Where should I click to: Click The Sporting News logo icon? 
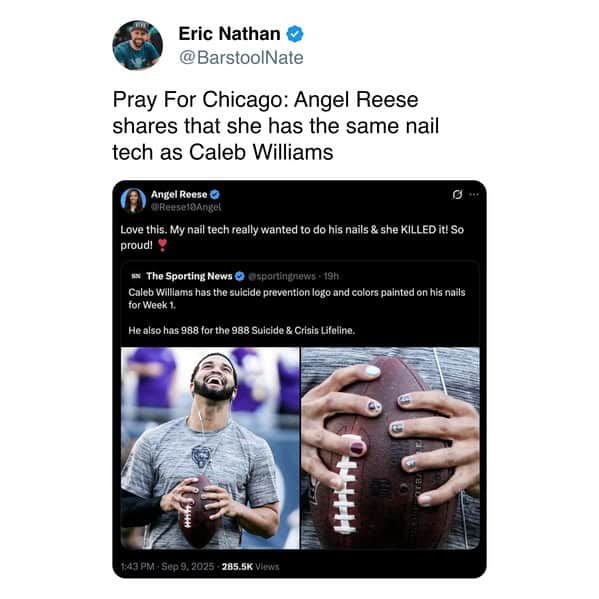point(136,276)
